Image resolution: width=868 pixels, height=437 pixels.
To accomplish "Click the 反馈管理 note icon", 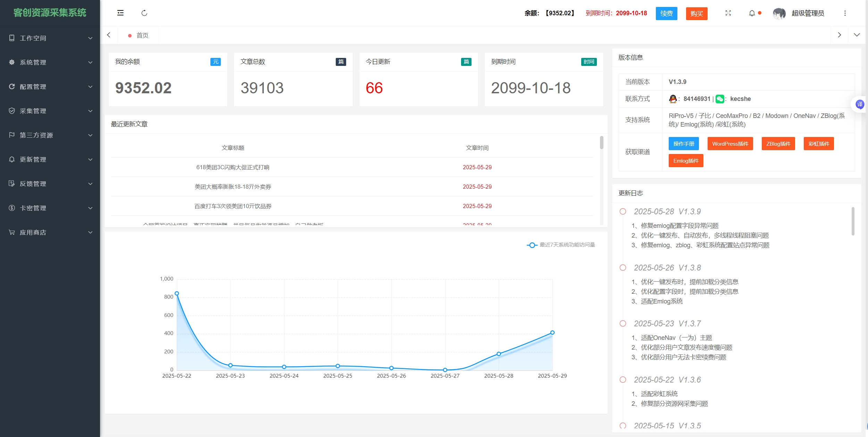I will pyautogui.click(x=12, y=183).
